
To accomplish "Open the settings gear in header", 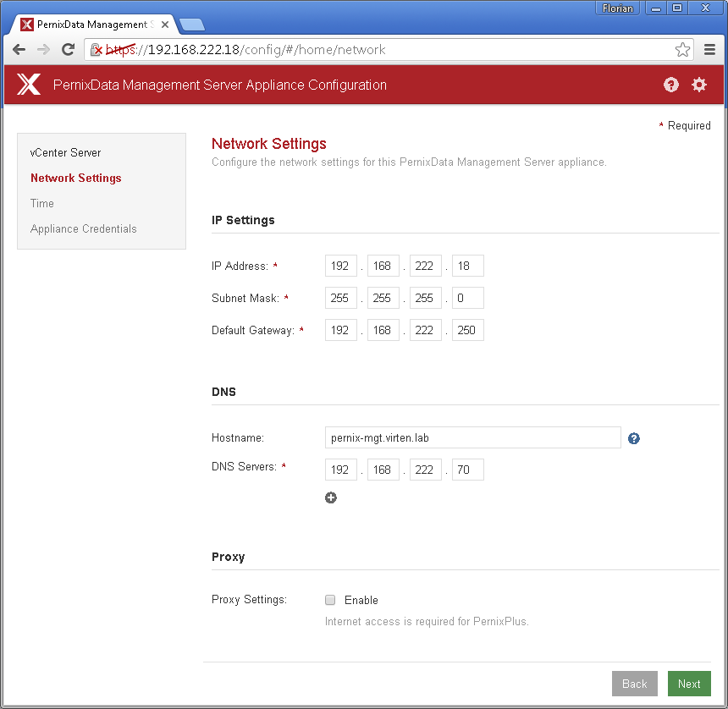I will pos(699,85).
